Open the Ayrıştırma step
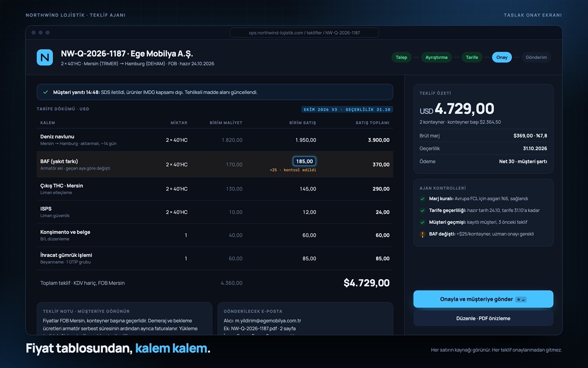 [x=436, y=57]
